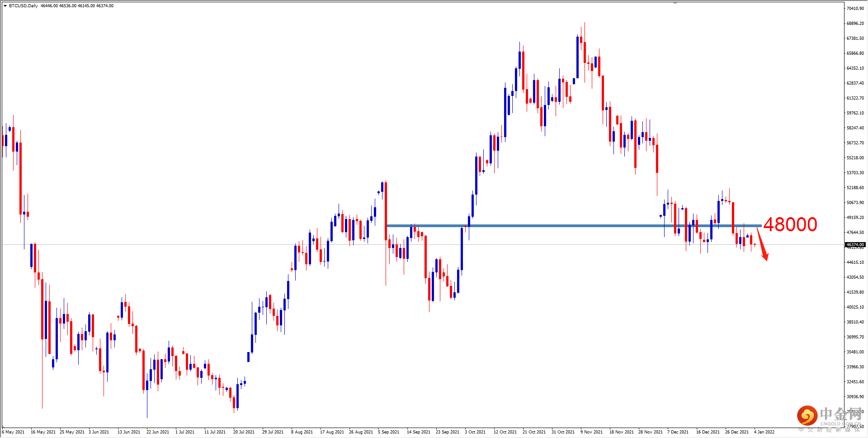This screenshot has width=868, height=438.
Task: Click the 36995.70 price axis label
Action: click(855, 337)
